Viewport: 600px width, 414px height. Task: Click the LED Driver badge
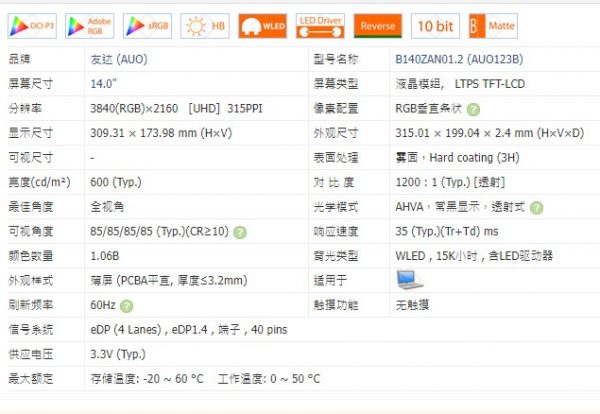pos(320,26)
